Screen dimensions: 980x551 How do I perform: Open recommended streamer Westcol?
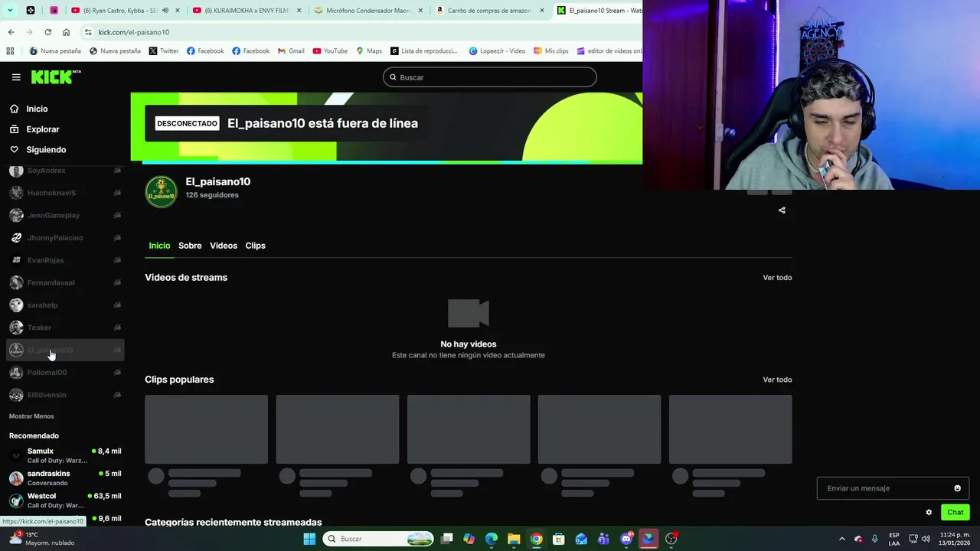(65, 500)
